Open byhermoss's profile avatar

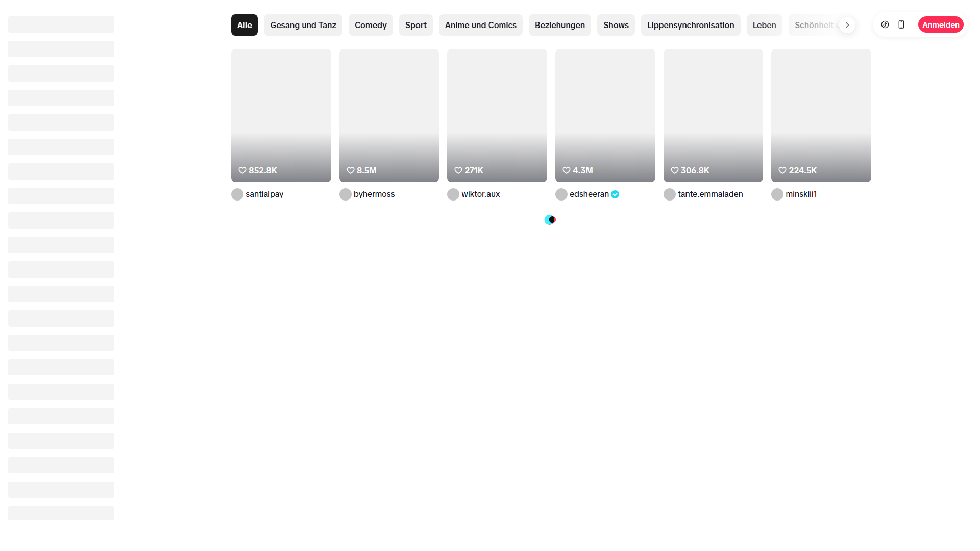[346, 194]
